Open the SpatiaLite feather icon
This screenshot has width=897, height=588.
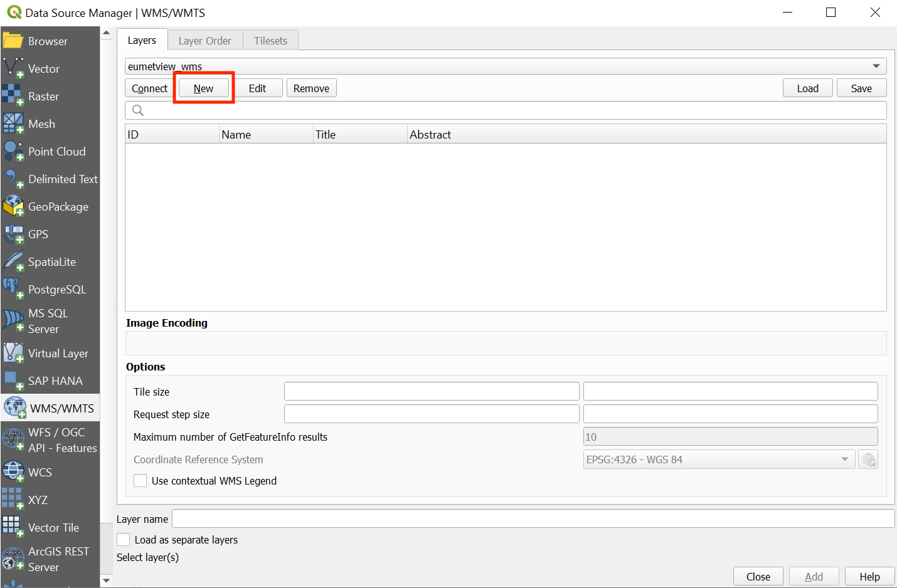tap(13, 261)
